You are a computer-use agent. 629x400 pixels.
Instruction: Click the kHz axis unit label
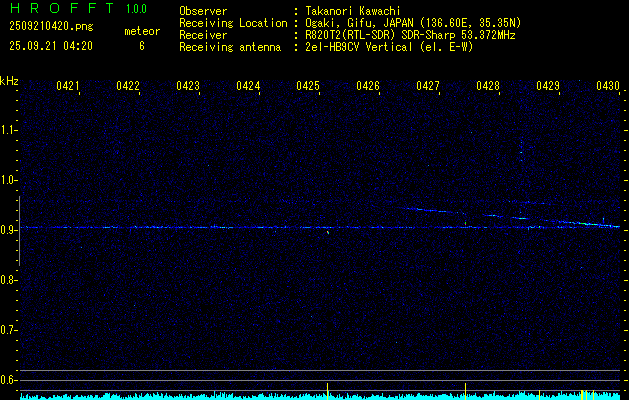(x=9, y=81)
